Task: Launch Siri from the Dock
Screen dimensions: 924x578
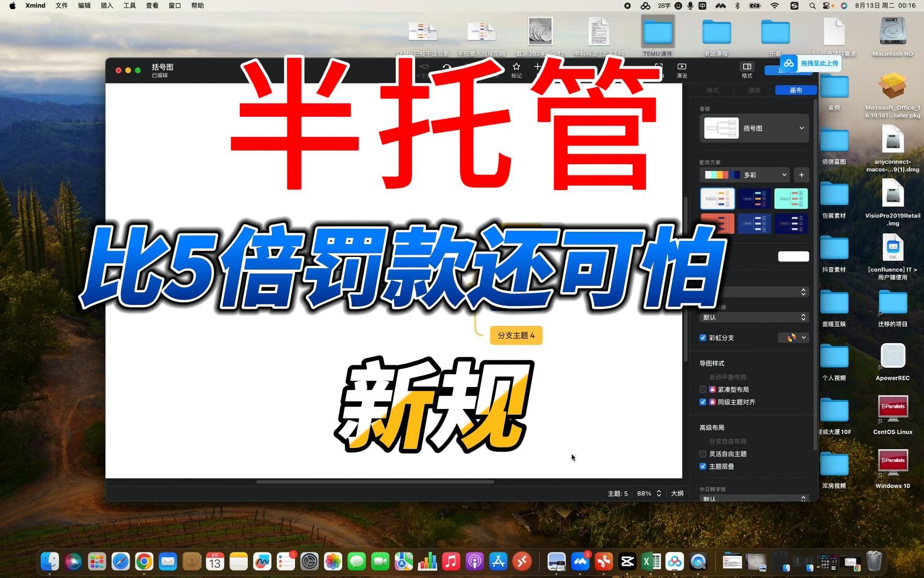Action: [x=73, y=561]
